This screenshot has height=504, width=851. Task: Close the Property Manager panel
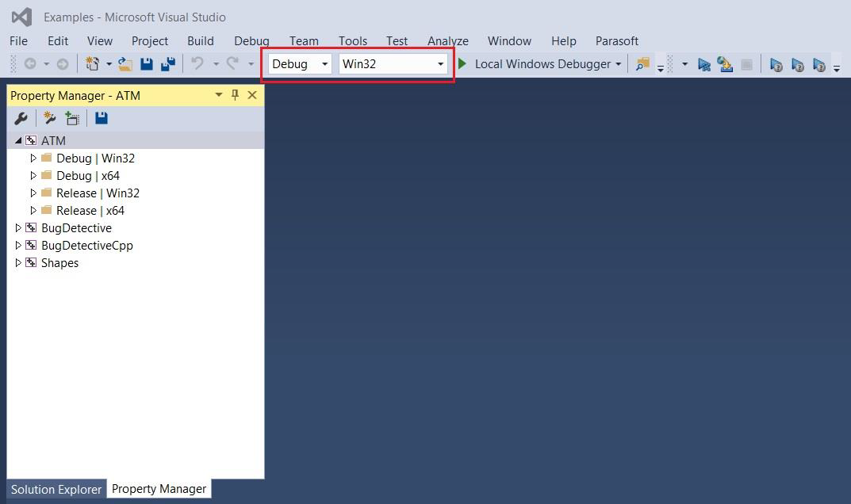tap(252, 95)
